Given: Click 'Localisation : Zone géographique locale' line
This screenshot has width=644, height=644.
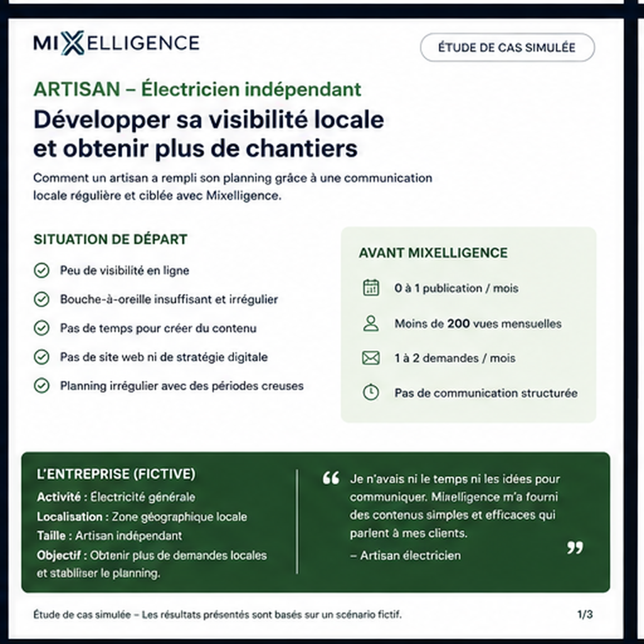Looking at the screenshot, I should [142, 516].
